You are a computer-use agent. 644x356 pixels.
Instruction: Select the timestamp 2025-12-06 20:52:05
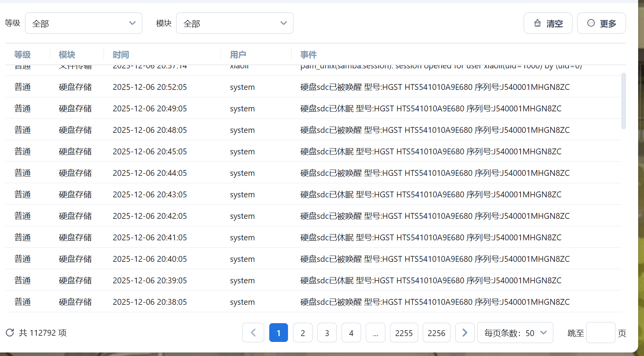(x=150, y=87)
